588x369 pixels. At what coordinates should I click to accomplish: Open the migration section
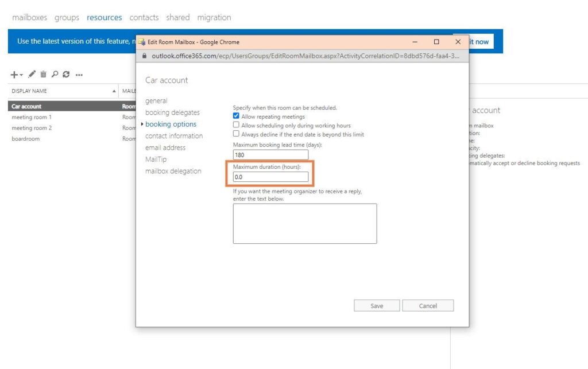pos(214,17)
